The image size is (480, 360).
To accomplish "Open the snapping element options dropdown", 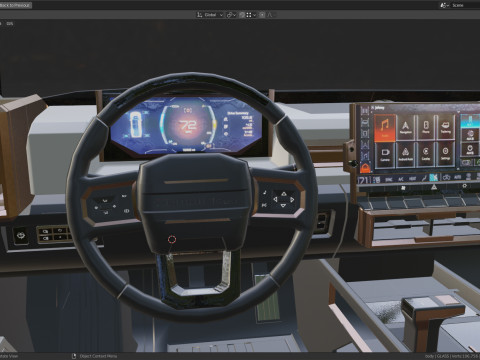I will [251, 15].
